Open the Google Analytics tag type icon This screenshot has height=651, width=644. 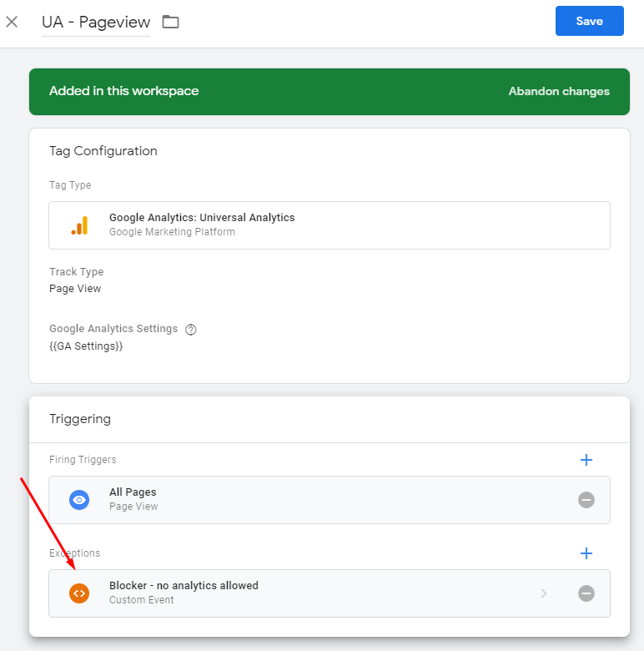(x=79, y=225)
